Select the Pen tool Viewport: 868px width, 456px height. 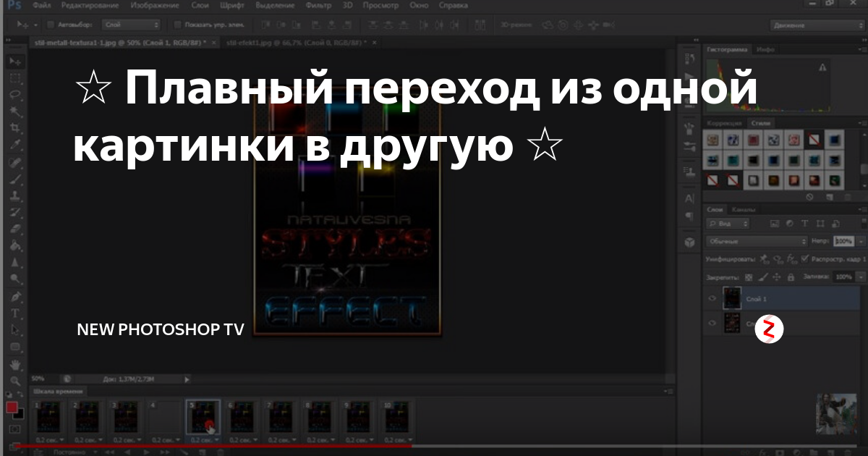(x=15, y=297)
